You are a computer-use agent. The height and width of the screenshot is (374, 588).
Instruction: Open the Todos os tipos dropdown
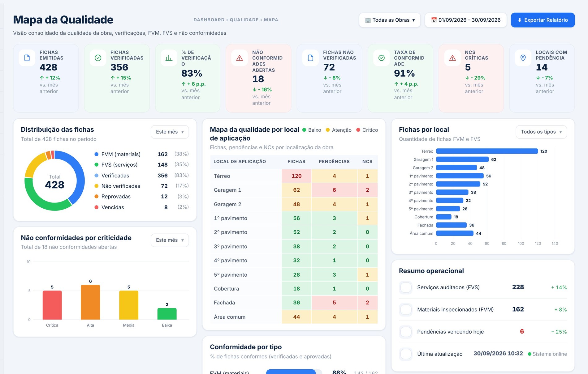pyautogui.click(x=541, y=132)
